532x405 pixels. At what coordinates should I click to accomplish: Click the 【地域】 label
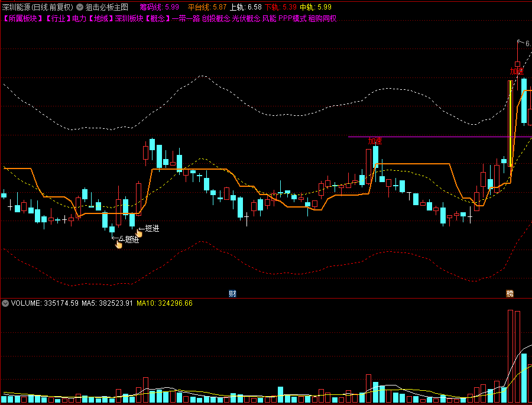pyautogui.click(x=100, y=19)
